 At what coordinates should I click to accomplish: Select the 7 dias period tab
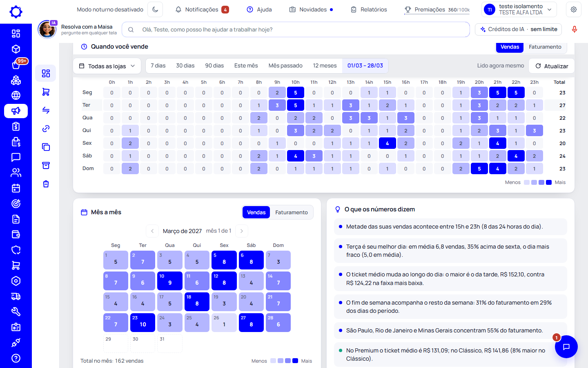[x=158, y=66]
